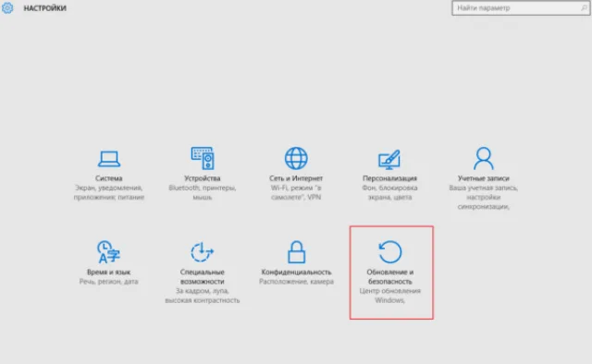Click the Время и язык label text
Viewport: 592px width, 364px height.
(x=109, y=272)
